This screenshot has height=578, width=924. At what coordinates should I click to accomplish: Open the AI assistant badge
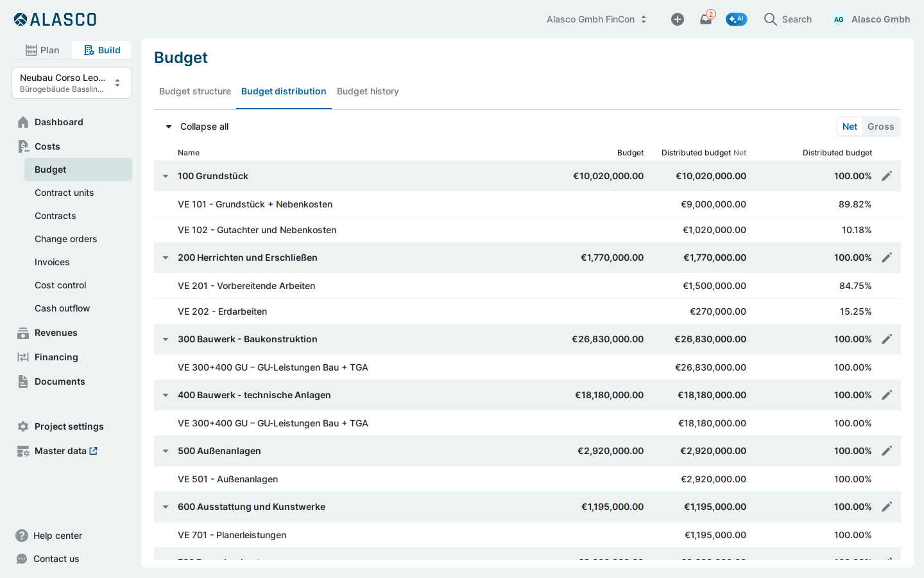tap(737, 19)
